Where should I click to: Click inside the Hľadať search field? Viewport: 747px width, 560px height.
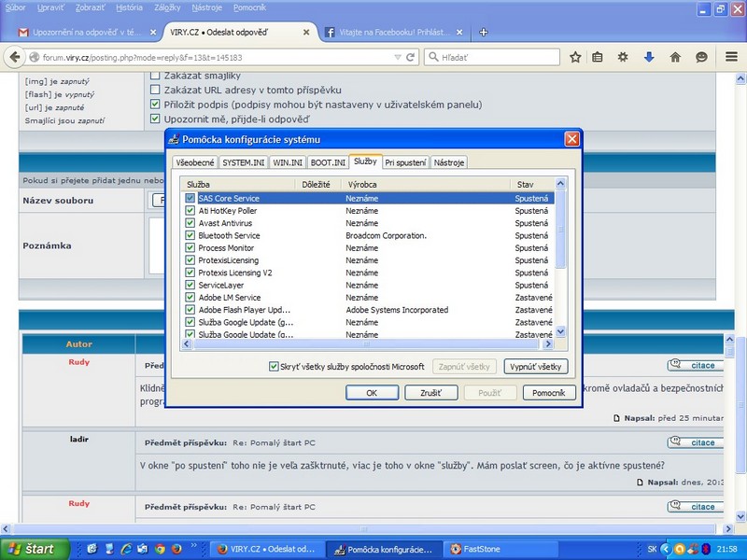pyautogui.click(x=495, y=56)
